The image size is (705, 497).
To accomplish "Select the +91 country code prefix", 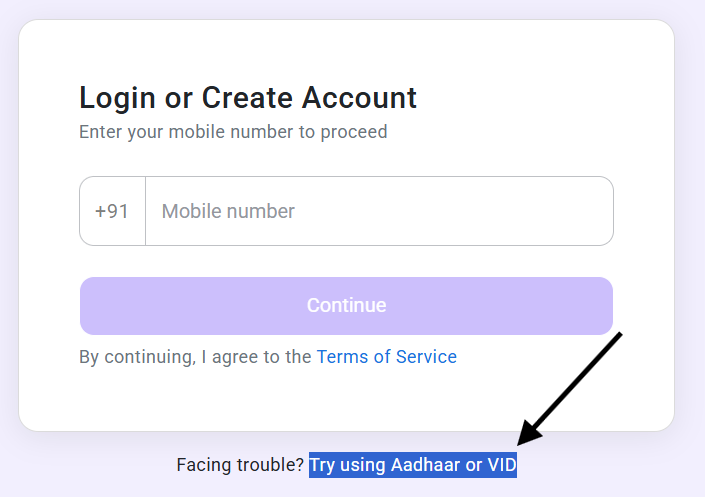I will pos(112,211).
